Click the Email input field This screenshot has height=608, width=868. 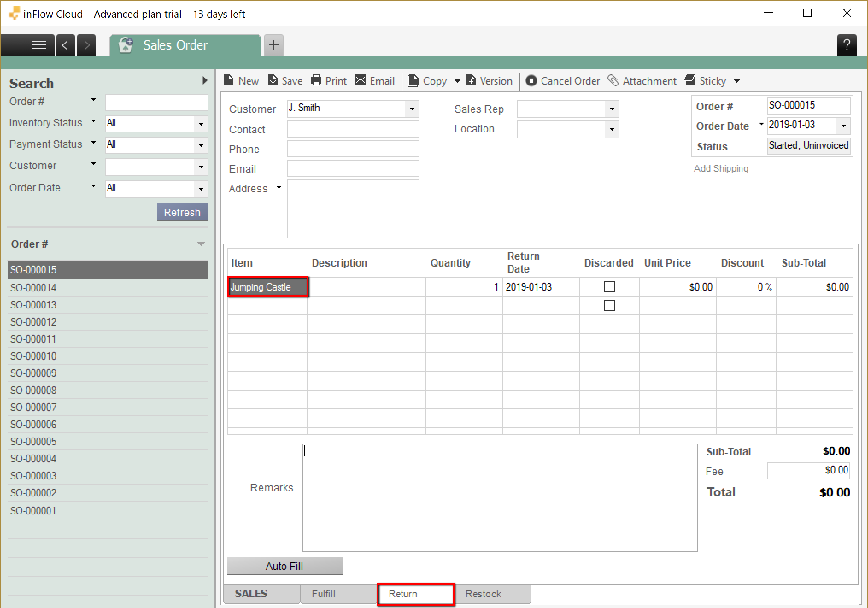point(353,168)
